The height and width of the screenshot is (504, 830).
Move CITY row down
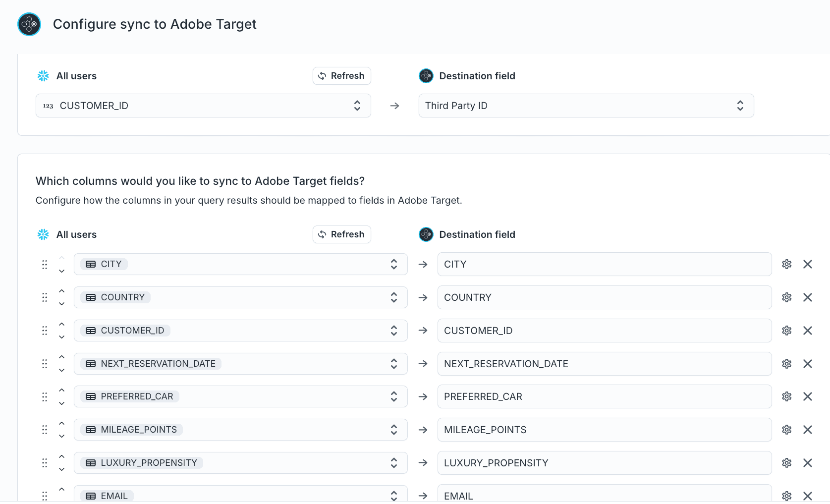[x=61, y=271]
